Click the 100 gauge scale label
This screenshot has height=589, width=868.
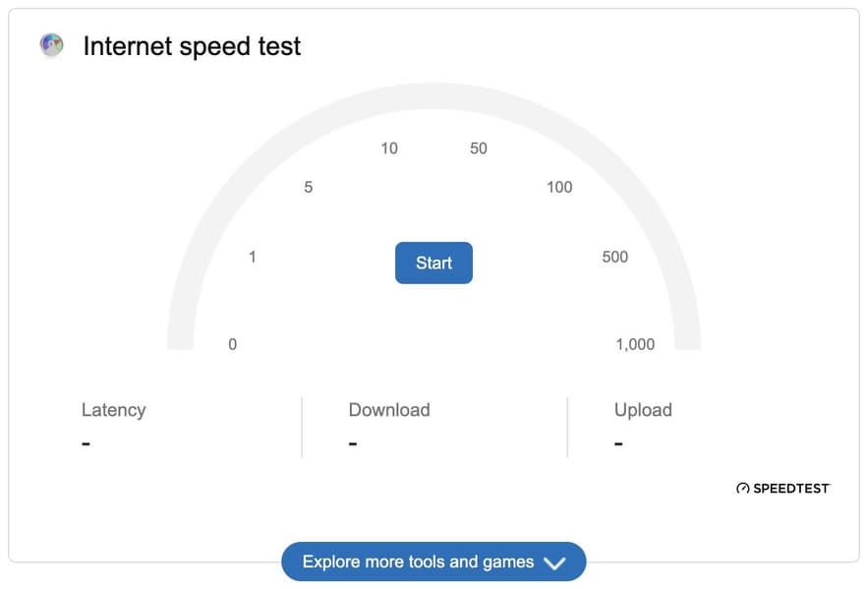559,188
